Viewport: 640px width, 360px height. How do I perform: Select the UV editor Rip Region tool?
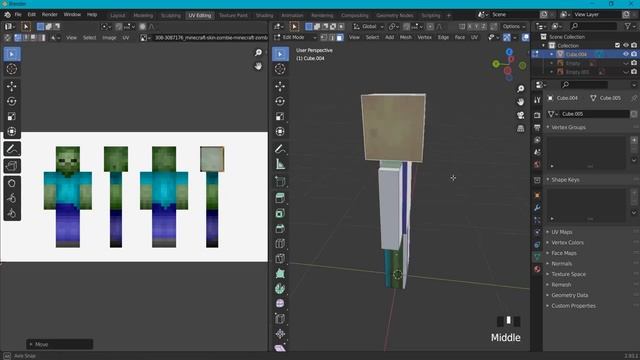[12, 166]
